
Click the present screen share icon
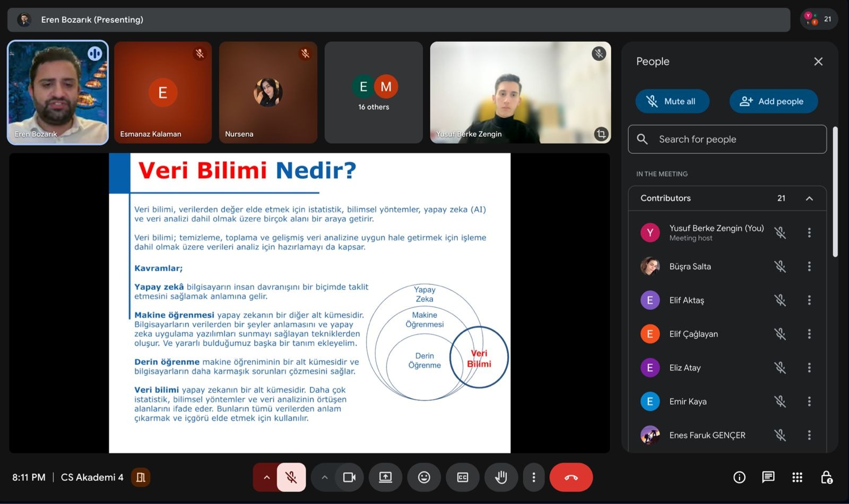[x=385, y=477]
